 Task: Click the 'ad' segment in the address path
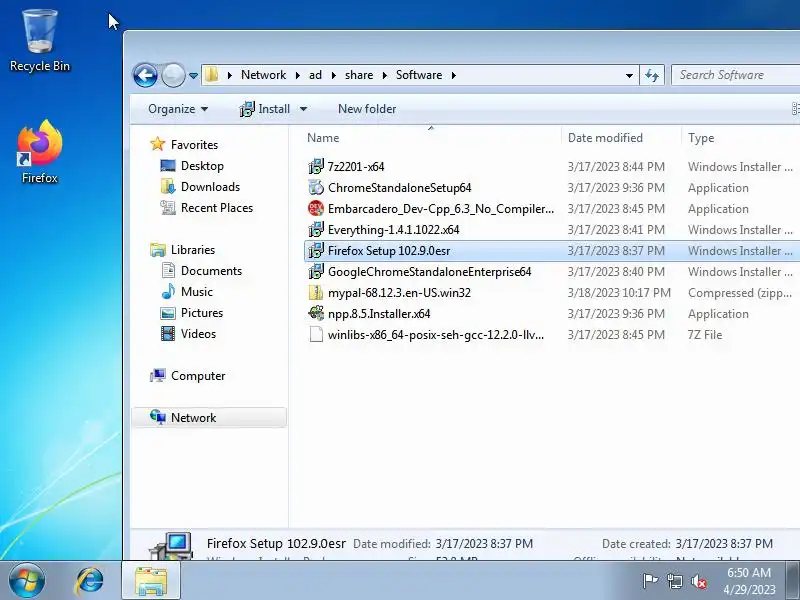point(315,75)
